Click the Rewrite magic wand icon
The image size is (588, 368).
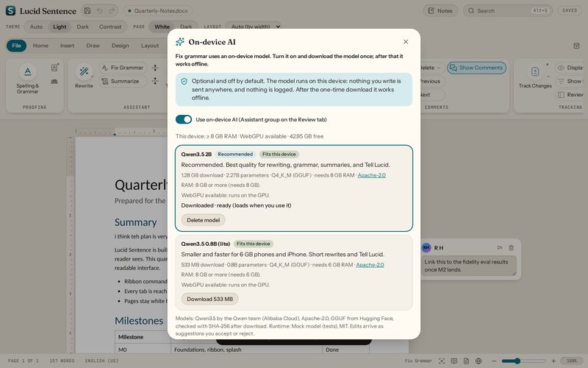[x=84, y=71]
